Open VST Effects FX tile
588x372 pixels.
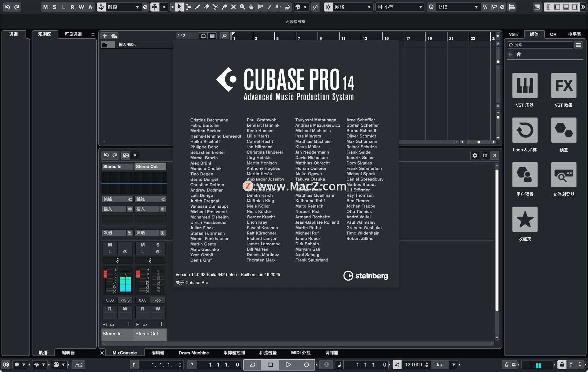[x=564, y=85]
